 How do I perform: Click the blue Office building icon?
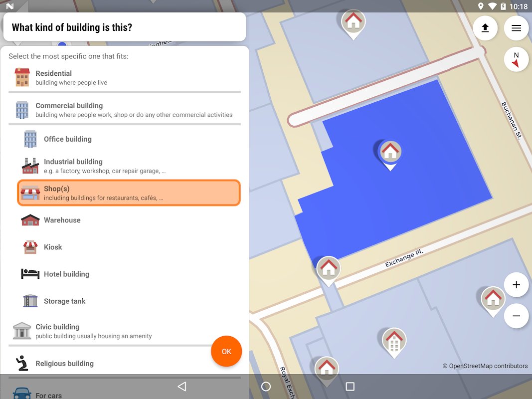30,139
